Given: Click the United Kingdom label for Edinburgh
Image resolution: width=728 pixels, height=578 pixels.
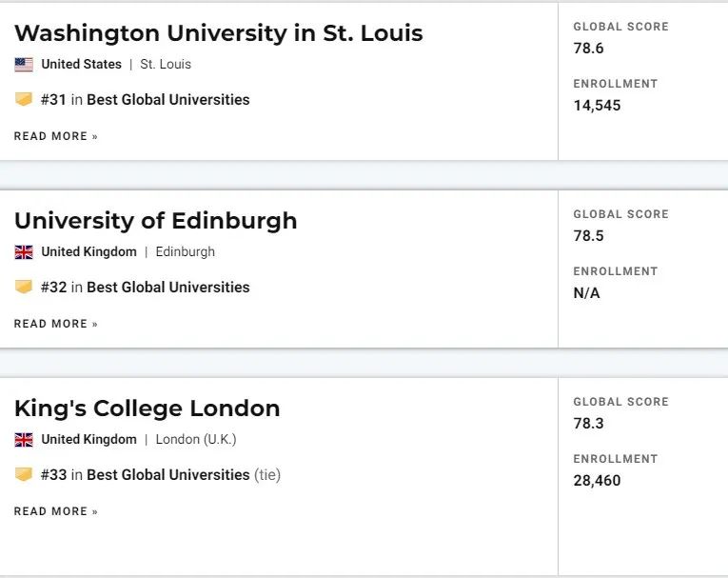Looking at the screenshot, I should pyautogui.click(x=89, y=251).
